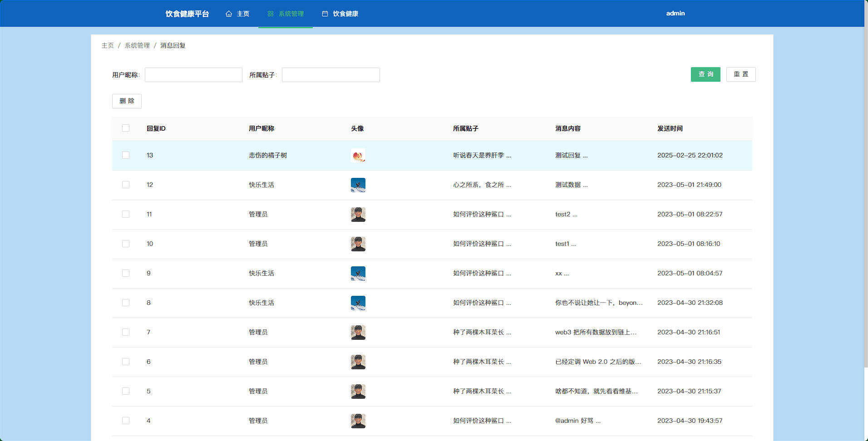The image size is (868, 441).
Task: Check the checkbox for reply ID 10
Action: (126, 244)
